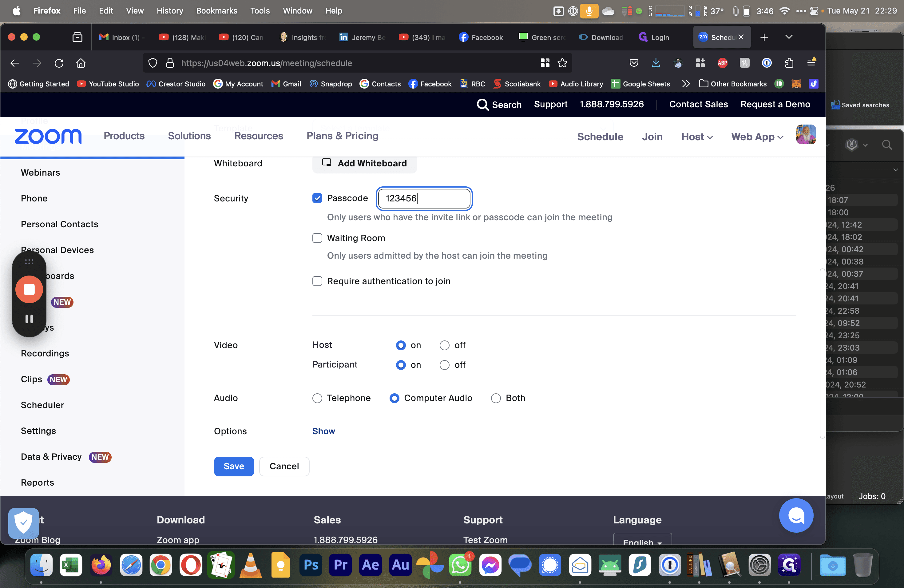Click the privacy shield badge at bottom left
904x588 pixels.
[x=24, y=523]
